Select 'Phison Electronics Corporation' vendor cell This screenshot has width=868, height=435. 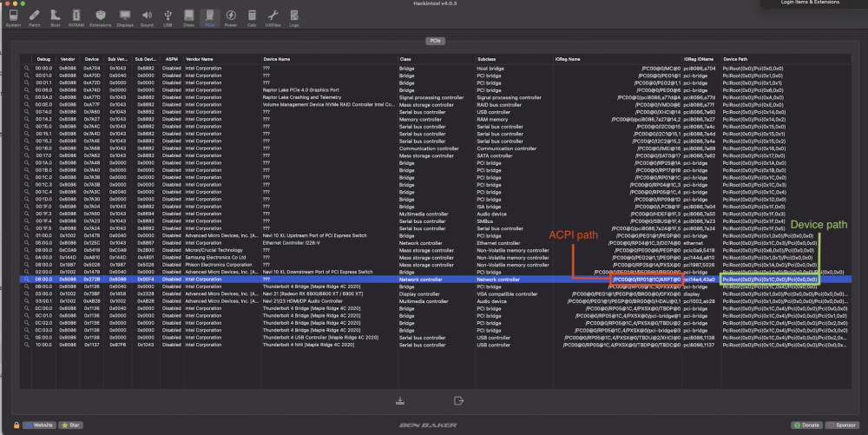point(219,265)
